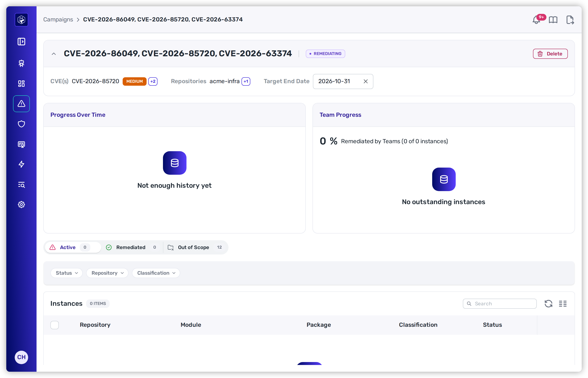
Task: Open the column layout icon for Instances
Action: point(562,304)
